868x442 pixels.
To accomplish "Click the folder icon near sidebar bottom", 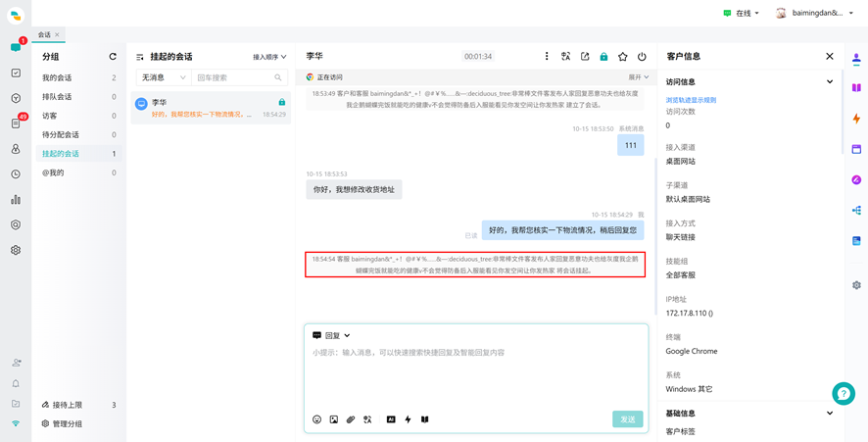I will tap(16, 404).
